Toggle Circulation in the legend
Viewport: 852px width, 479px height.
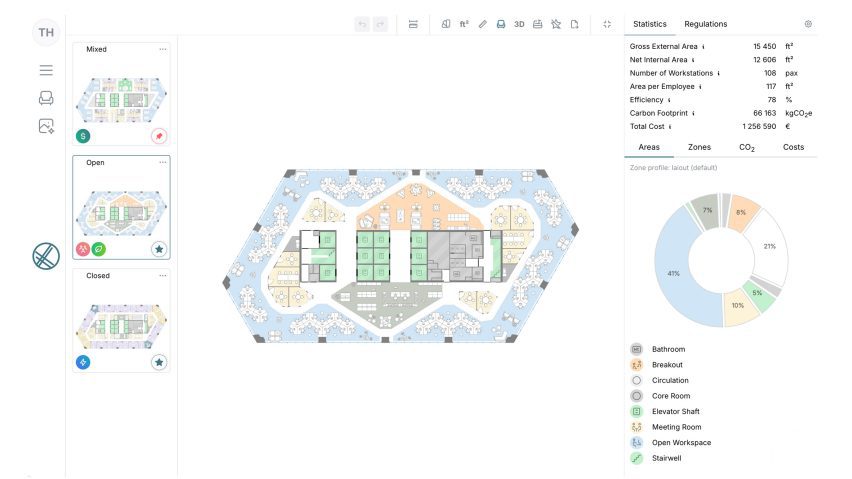660,380
